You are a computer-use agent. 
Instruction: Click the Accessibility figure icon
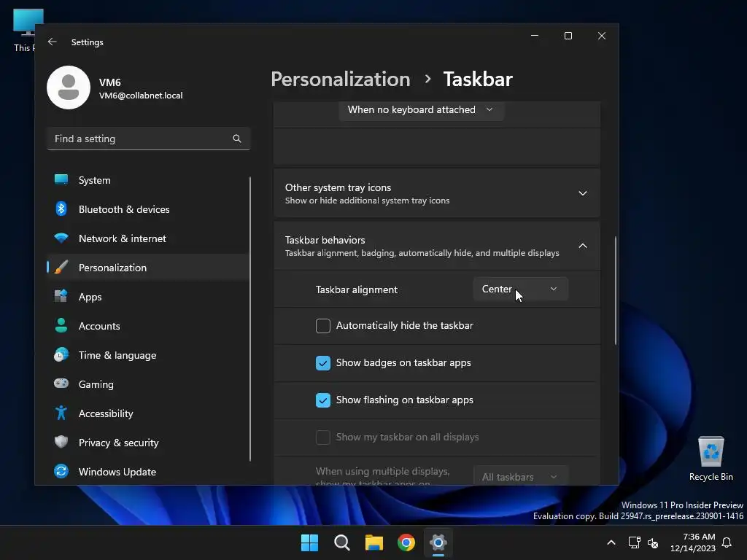[x=61, y=413]
